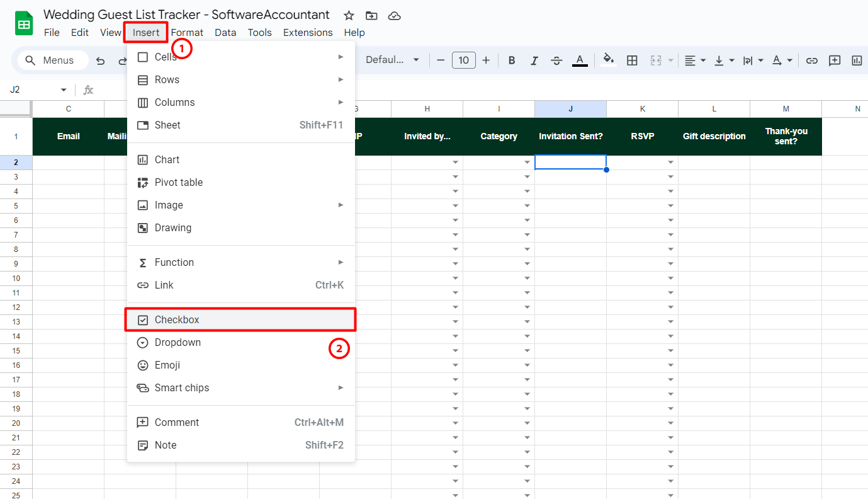Expand the Rows submenu
868x499 pixels.
(241, 79)
